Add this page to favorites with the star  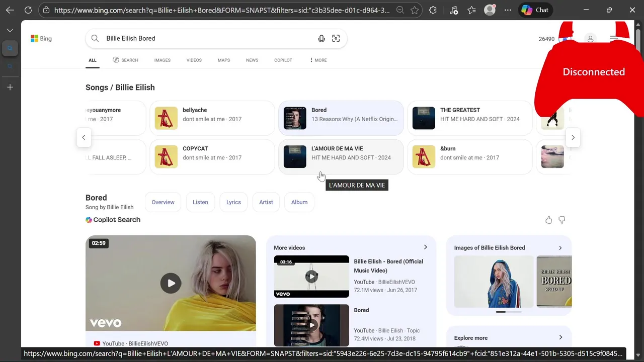click(x=415, y=10)
